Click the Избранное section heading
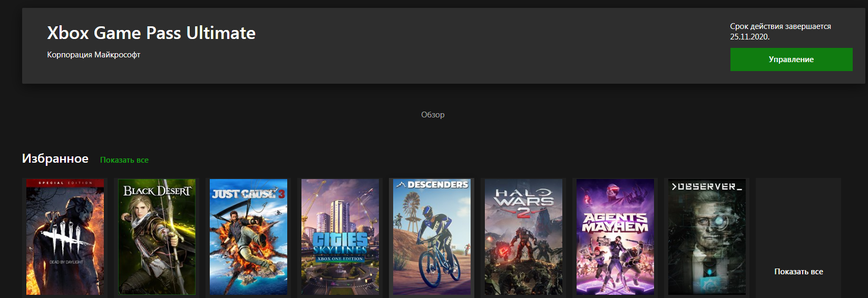The image size is (868, 298). coord(55,158)
